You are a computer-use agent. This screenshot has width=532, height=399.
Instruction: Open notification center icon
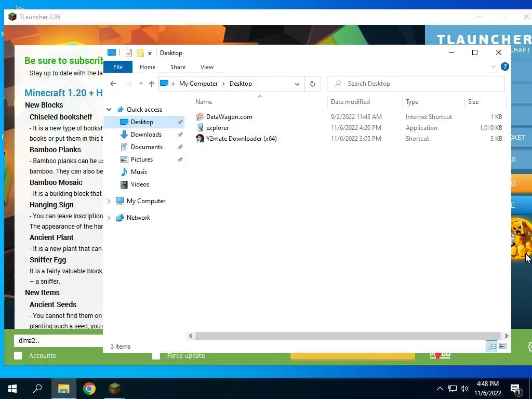point(515,389)
